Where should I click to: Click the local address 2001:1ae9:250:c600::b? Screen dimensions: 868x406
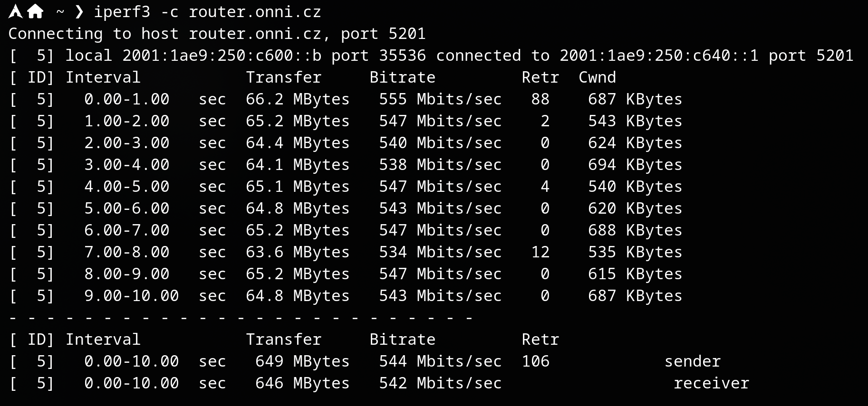click(222, 56)
